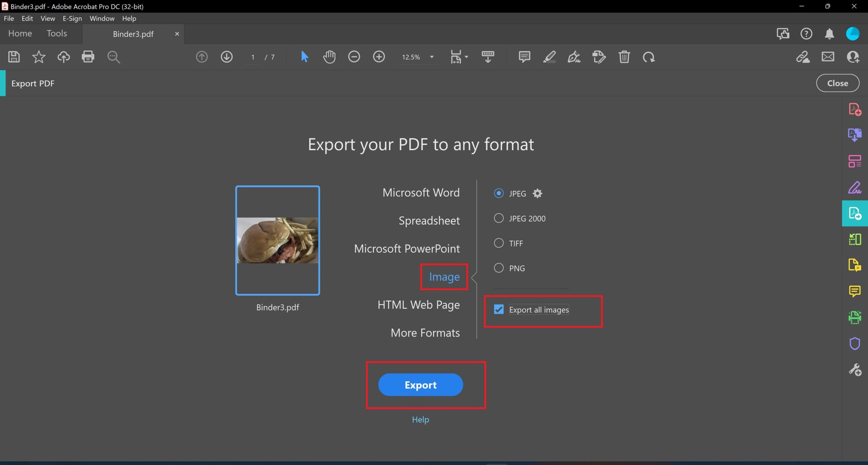Open Organize Pages sidebar tool
868x465 pixels.
click(855, 161)
